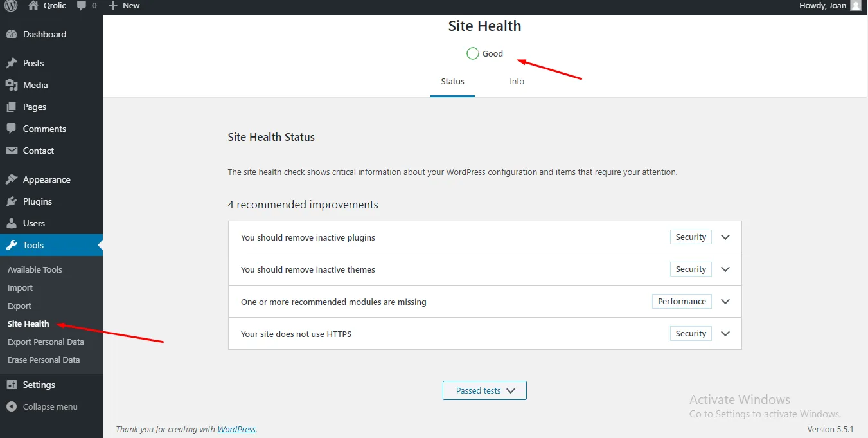
Task: Open Export Personal Data submenu item
Action: [x=46, y=342]
